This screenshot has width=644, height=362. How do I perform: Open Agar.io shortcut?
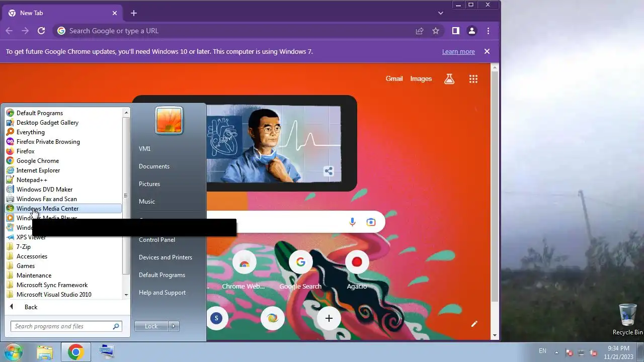point(357,271)
